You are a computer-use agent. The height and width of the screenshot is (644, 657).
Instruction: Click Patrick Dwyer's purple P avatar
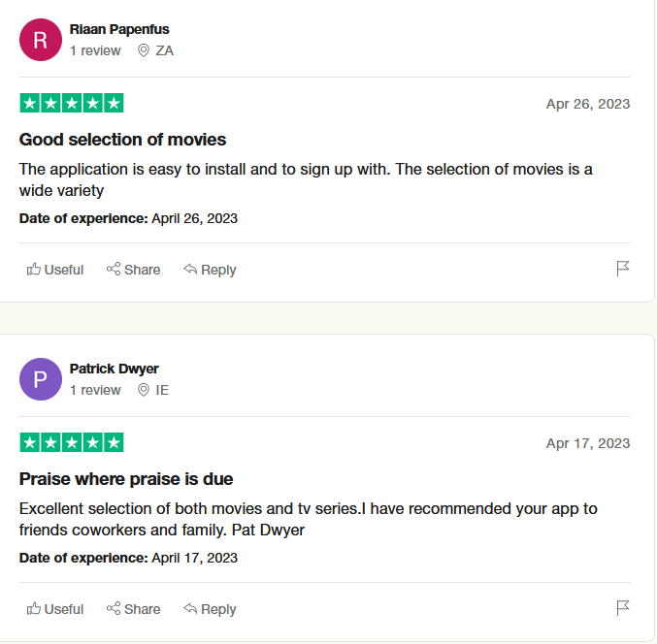pos(41,379)
